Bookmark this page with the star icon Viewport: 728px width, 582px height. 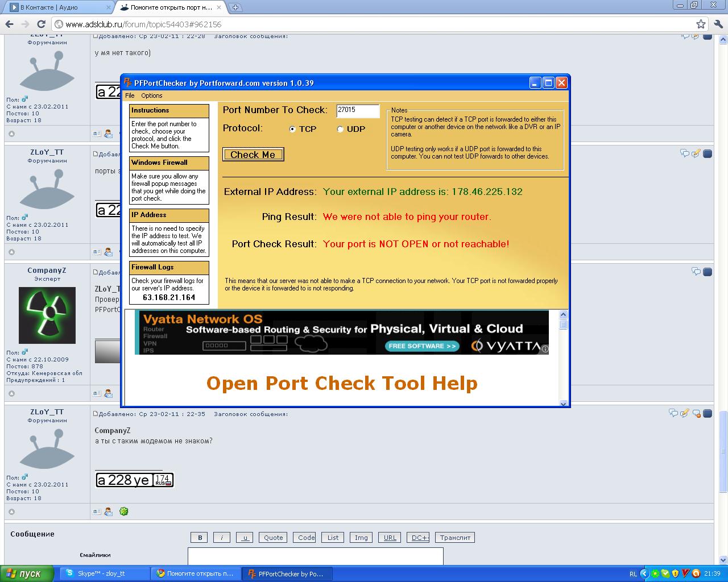click(x=701, y=24)
